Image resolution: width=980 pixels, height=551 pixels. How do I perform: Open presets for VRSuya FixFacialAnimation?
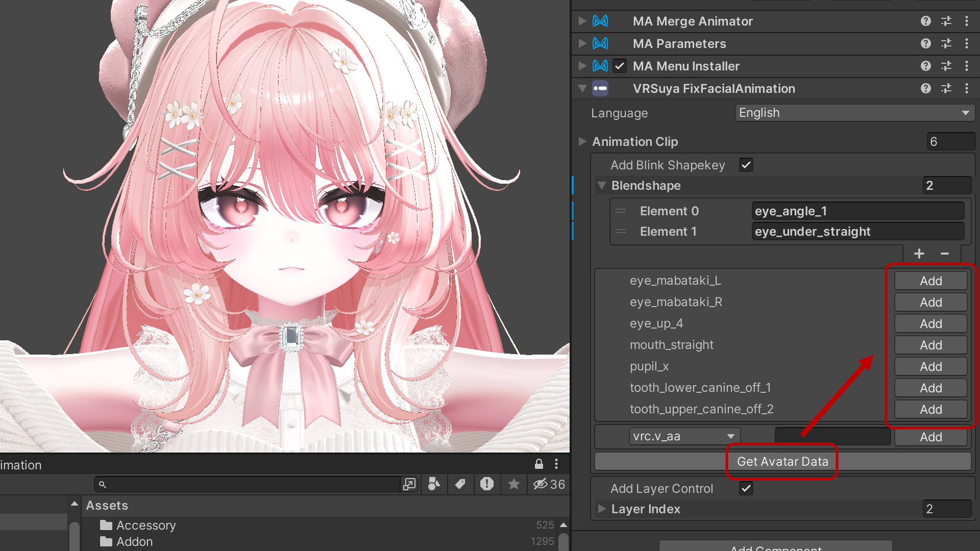pos(946,88)
